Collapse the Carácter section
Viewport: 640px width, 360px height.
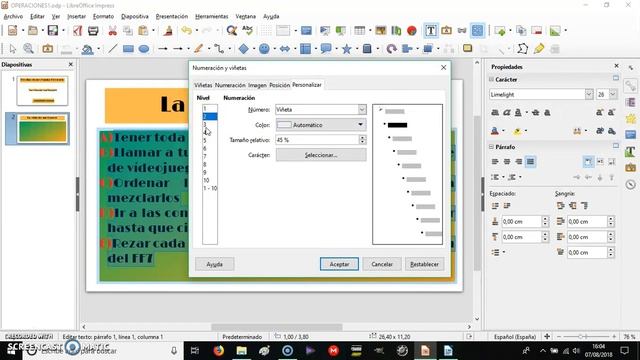(491, 79)
